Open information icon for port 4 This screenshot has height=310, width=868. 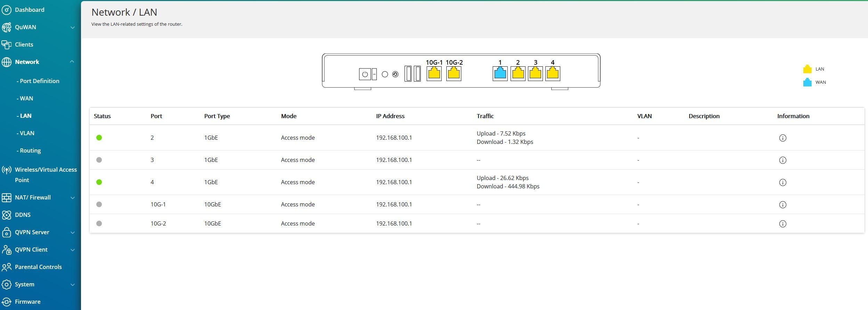(782, 182)
